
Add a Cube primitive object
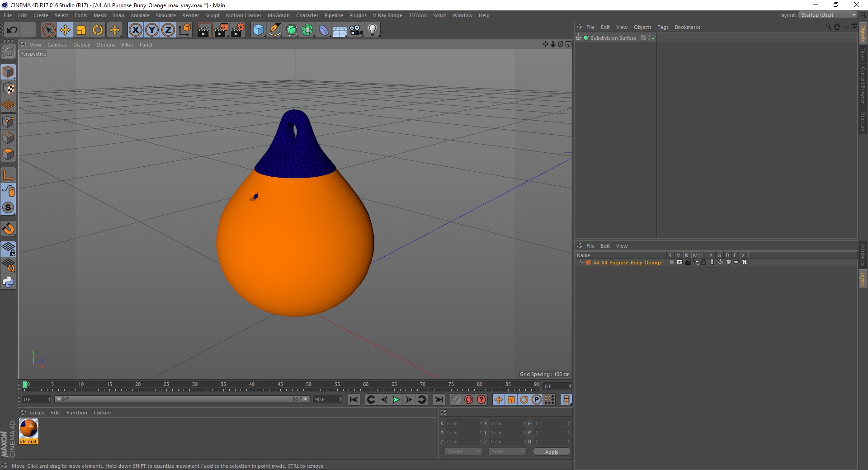pos(258,30)
